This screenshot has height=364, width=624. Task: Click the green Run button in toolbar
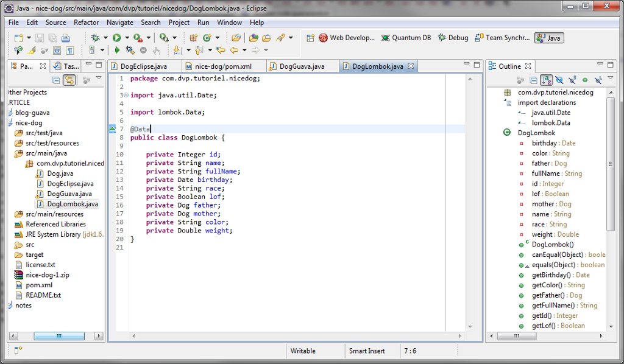[116, 38]
